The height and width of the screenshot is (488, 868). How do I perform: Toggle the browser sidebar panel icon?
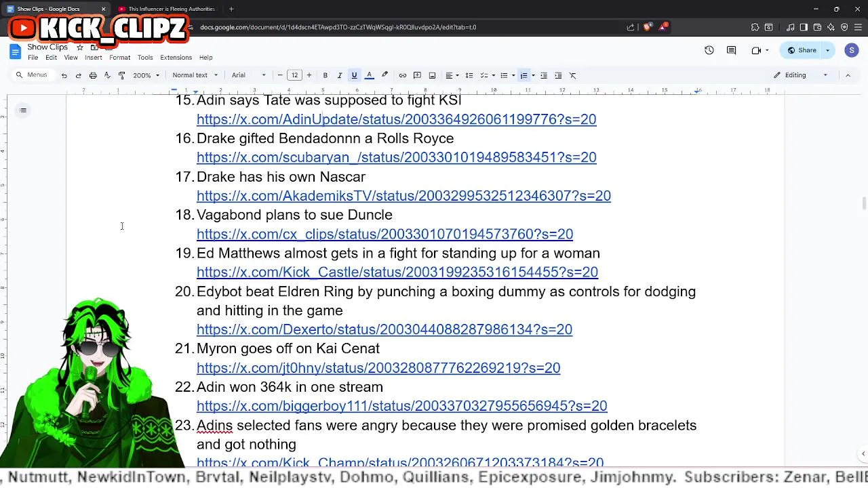click(804, 27)
